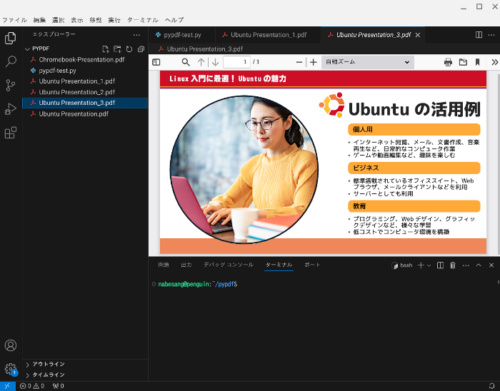Refresh the explorer file list
Viewport: 500px width, 391px height.
129,49
